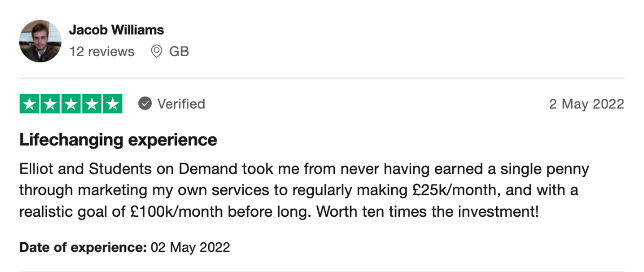Click the first green rating star
The width and height of the screenshot is (644, 272).
coord(30,104)
